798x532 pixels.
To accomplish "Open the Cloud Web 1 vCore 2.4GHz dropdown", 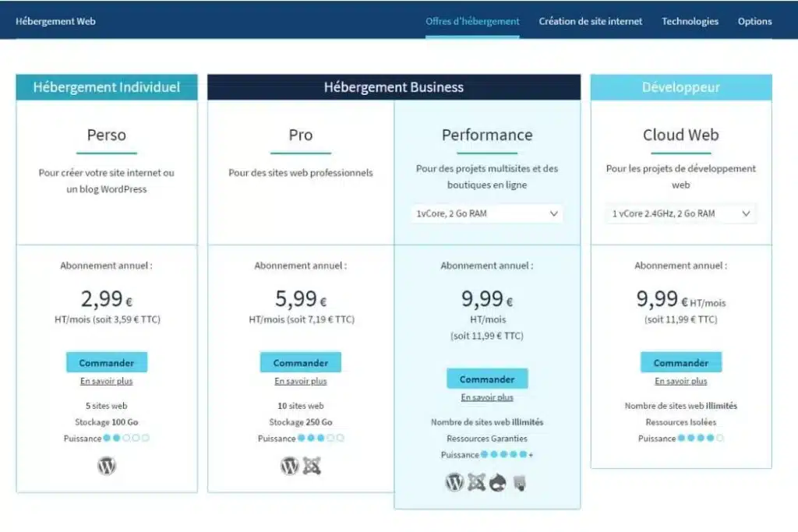I will point(681,213).
